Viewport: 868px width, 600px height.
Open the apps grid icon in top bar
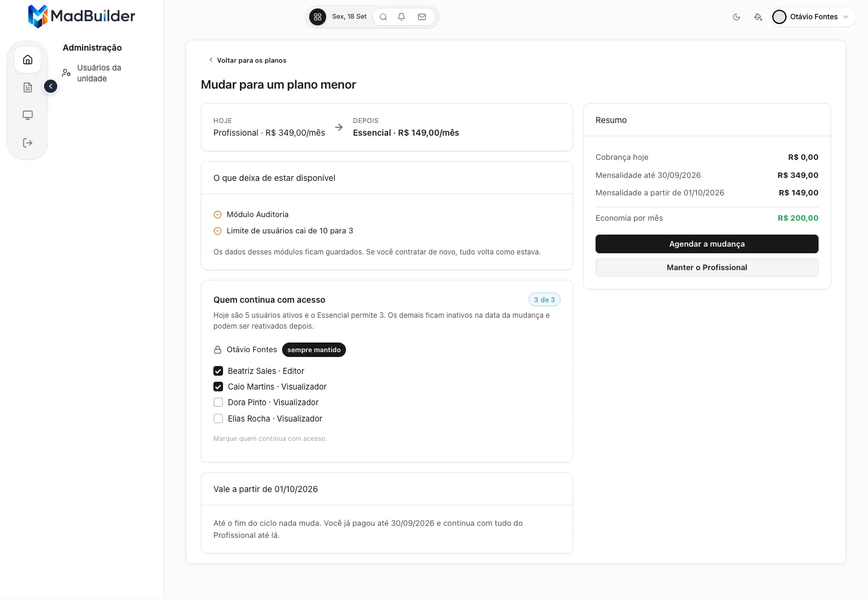(318, 17)
